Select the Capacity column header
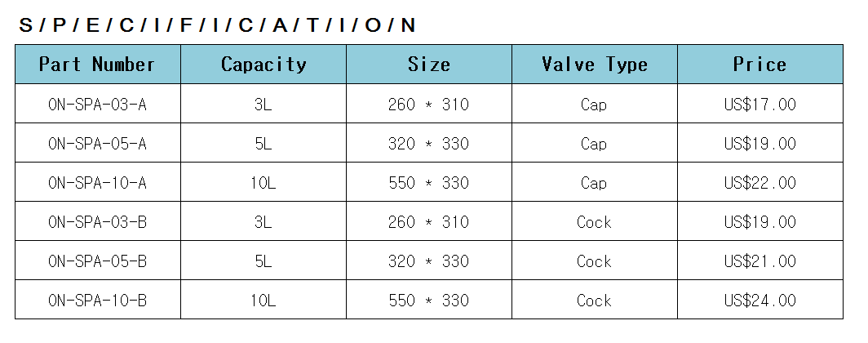Screen dimensions: 868x343 [263, 65]
